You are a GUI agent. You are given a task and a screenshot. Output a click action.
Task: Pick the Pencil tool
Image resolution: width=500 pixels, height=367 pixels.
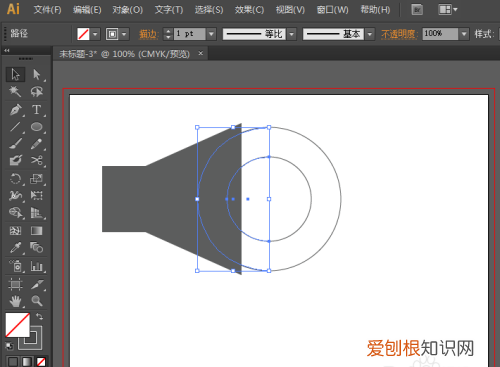pos(37,144)
